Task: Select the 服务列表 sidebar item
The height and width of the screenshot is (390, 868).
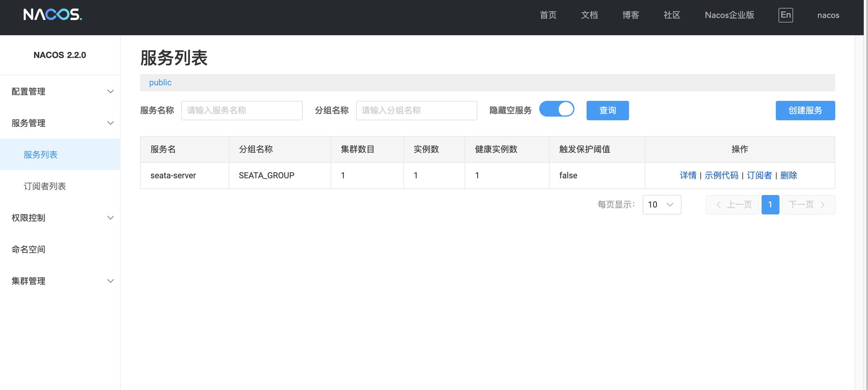Action: (40, 155)
